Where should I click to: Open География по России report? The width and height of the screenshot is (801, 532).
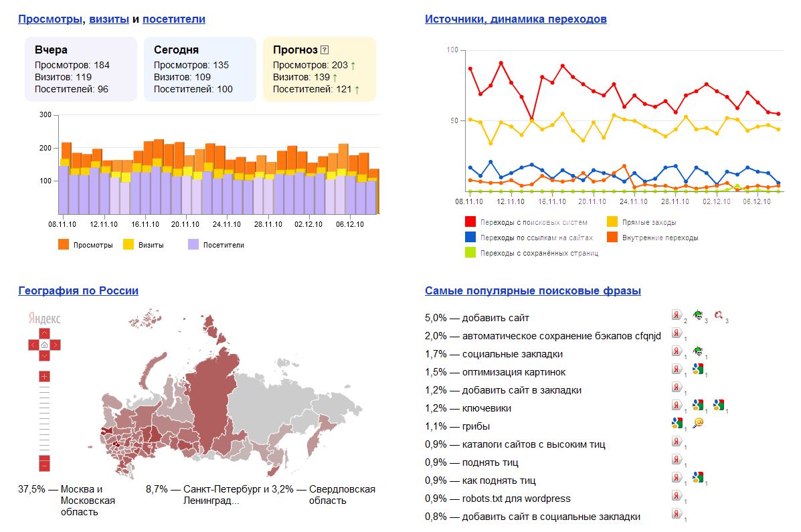(x=78, y=290)
